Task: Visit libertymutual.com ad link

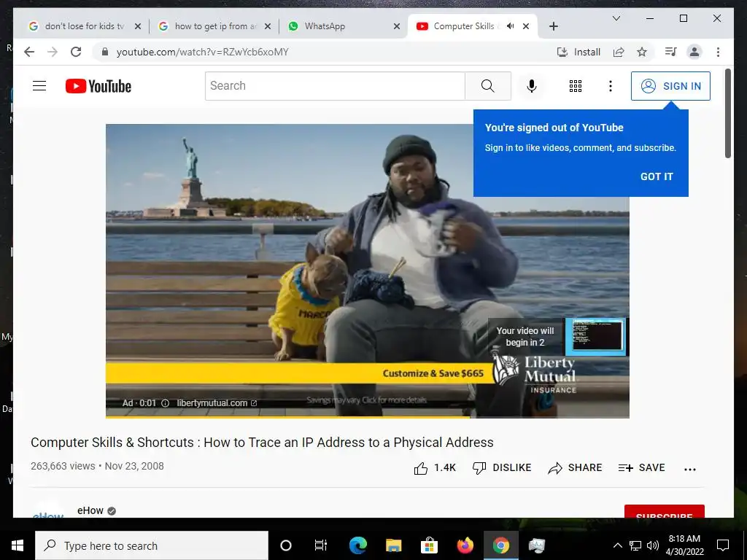Action: pos(217,402)
